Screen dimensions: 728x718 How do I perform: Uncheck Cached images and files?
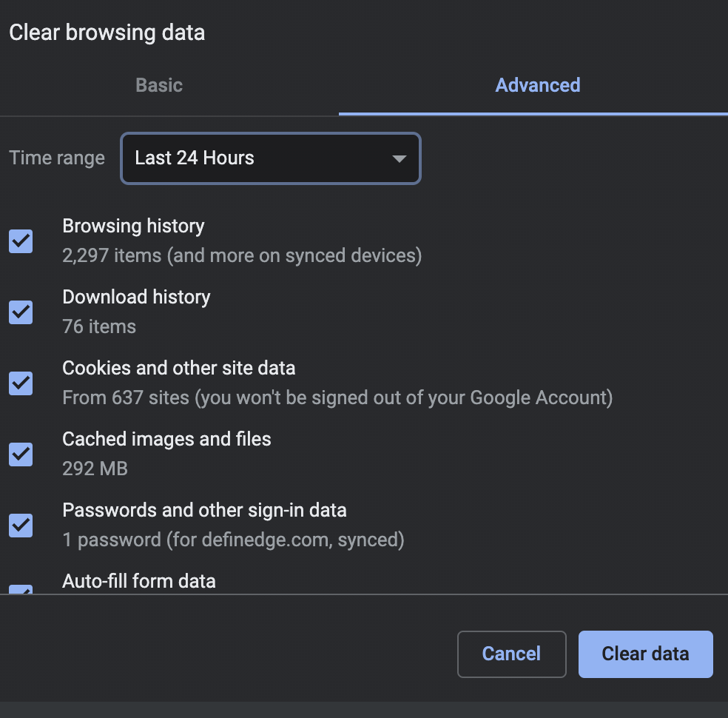click(20, 454)
